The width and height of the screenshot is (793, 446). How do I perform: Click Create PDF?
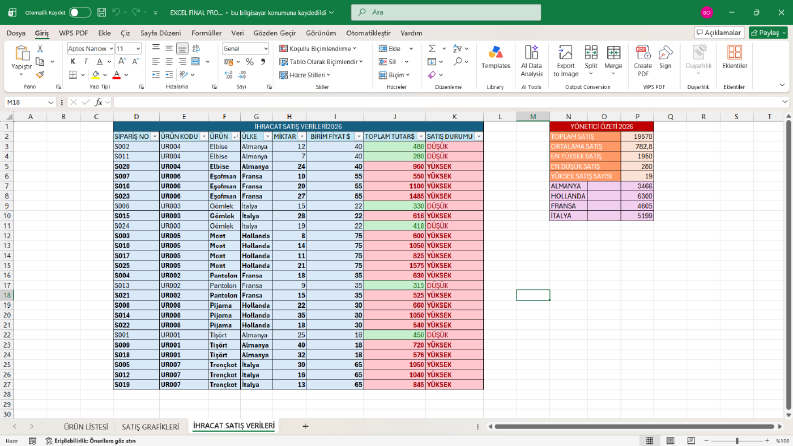pos(643,60)
